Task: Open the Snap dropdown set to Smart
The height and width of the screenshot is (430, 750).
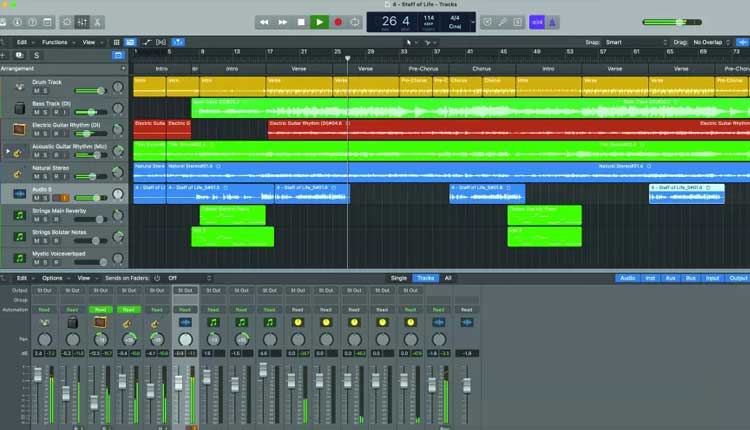Action: (620, 42)
